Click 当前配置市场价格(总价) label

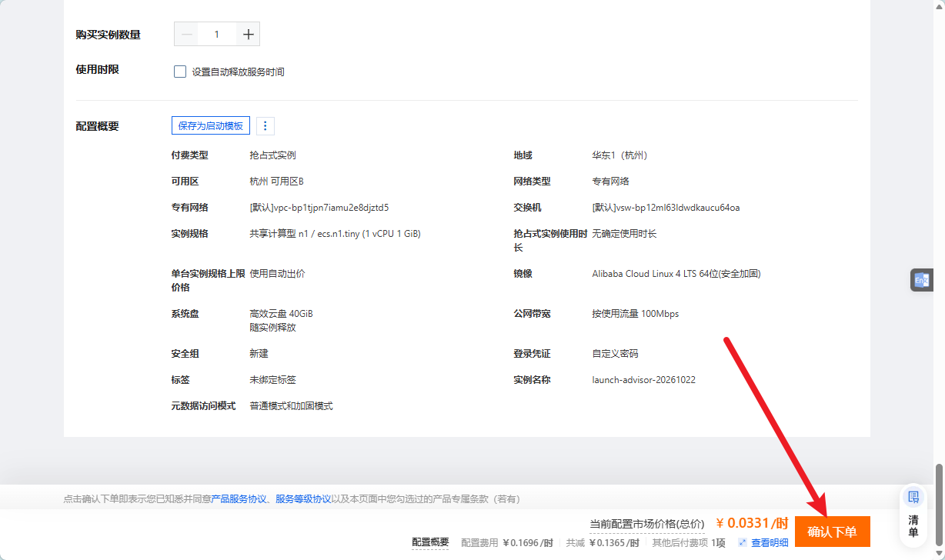coord(647,525)
